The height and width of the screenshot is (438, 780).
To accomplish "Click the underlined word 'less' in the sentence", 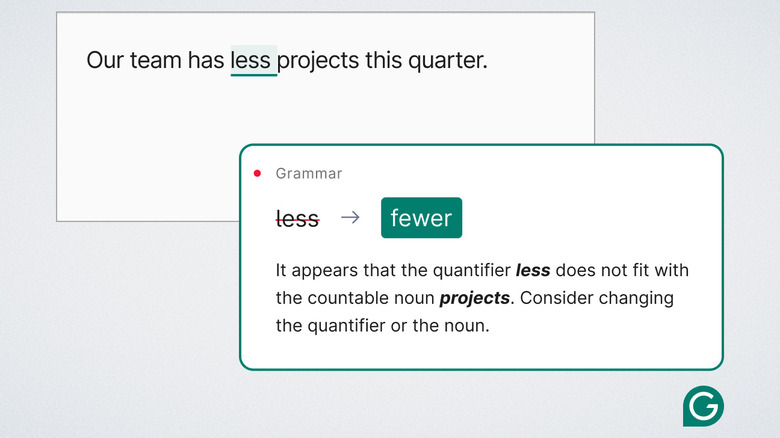I will pos(251,60).
